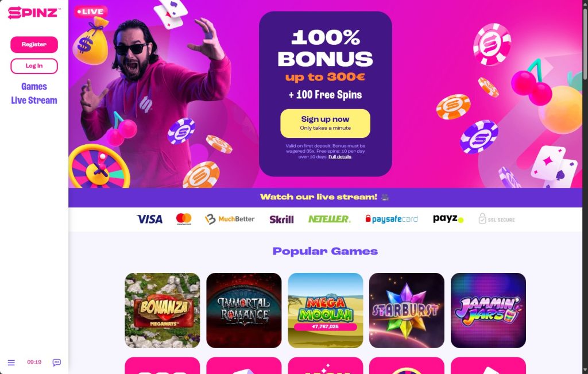Click the Skrill payment logo
The image size is (588, 374).
point(281,219)
